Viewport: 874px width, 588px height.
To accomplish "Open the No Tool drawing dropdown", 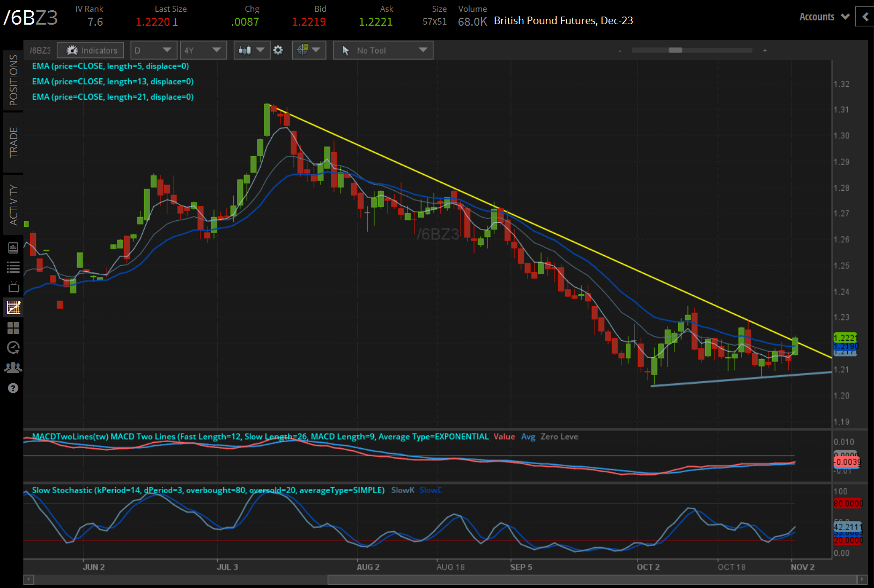I will (x=383, y=50).
